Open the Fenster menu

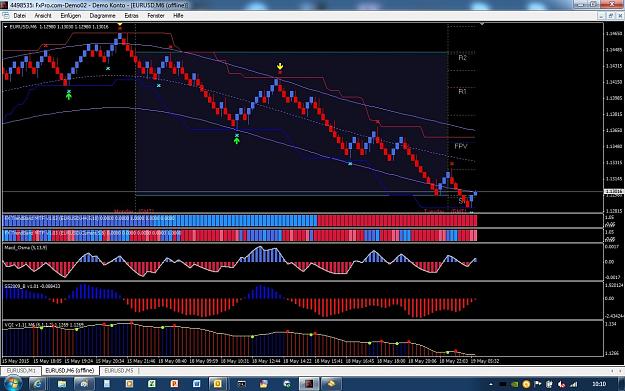point(156,16)
